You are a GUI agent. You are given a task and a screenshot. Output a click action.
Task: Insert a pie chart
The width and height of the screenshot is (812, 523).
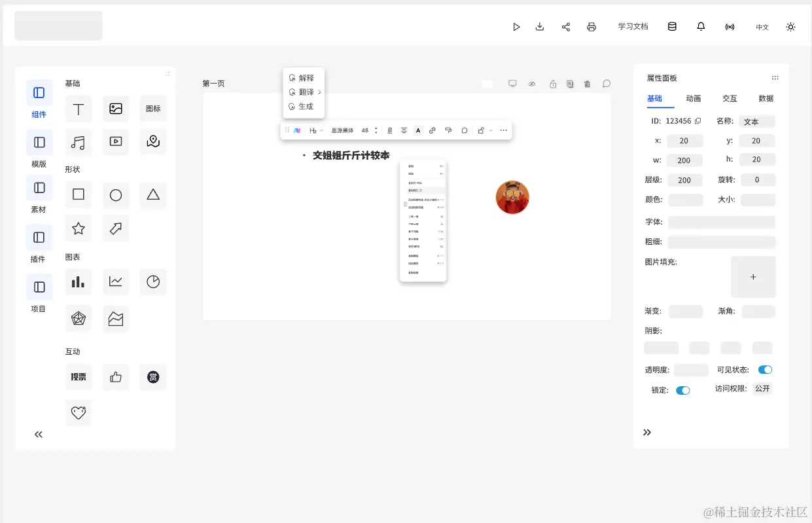coord(153,281)
